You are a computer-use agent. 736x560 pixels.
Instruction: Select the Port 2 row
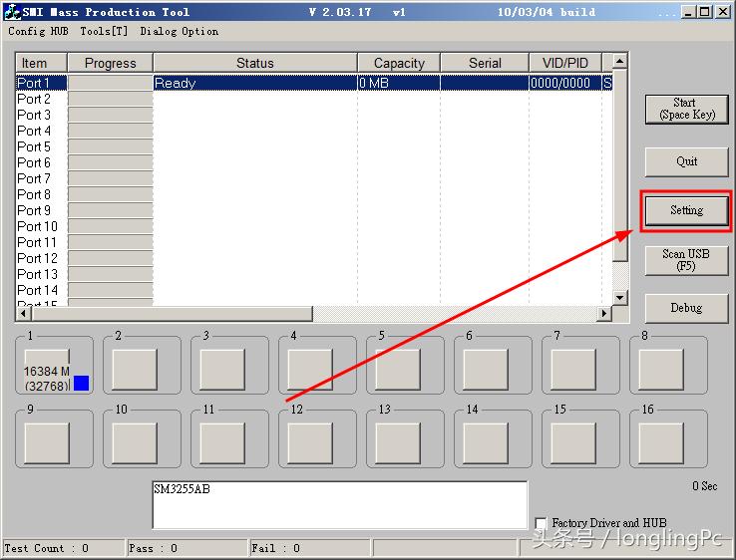pos(314,99)
